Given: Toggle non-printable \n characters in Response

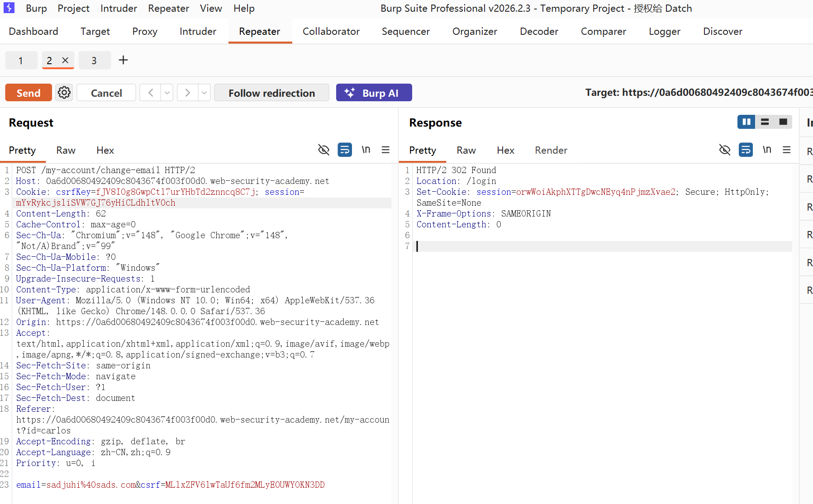Looking at the screenshot, I should pos(767,150).
